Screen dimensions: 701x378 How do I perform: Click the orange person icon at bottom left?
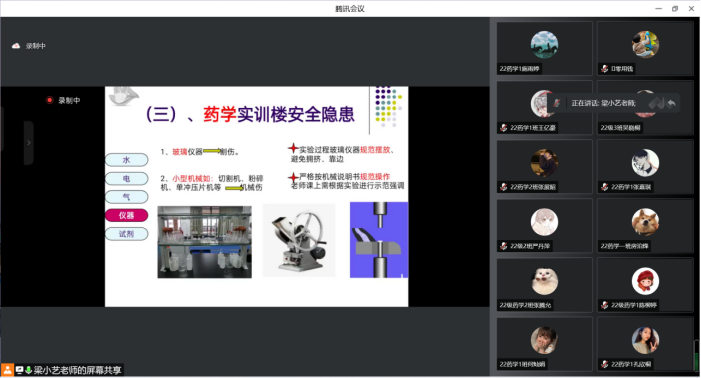(8, 370)
